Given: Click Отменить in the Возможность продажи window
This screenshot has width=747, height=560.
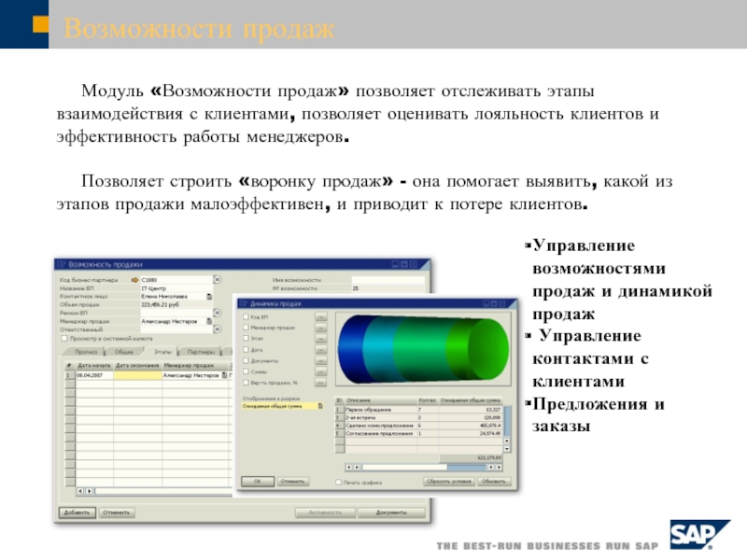Looking at the screenshot, I should 117,512.
